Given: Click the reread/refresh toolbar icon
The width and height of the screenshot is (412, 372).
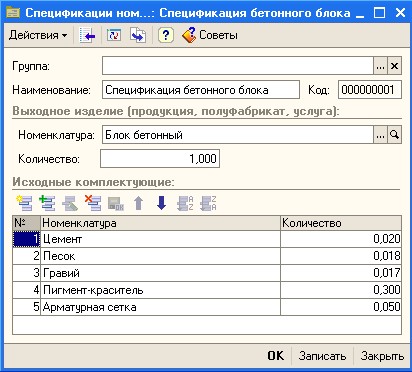Looking at the screenshot, I should click(x=114, y=35).
